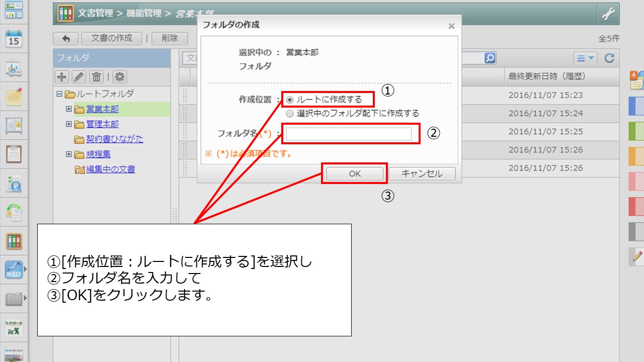Select 'ルートに作成する' radio button
644x362 pixels.
pos(290,100)
